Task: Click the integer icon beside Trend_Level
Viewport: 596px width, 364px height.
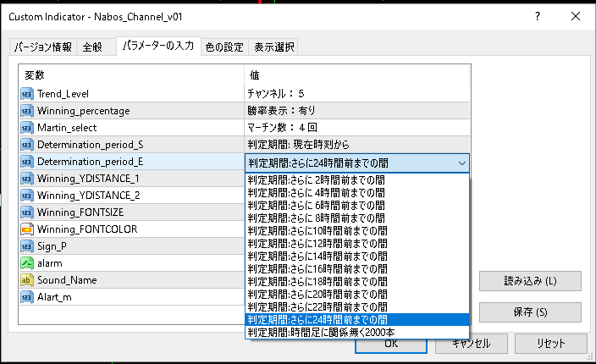Action: pos(26,94)
